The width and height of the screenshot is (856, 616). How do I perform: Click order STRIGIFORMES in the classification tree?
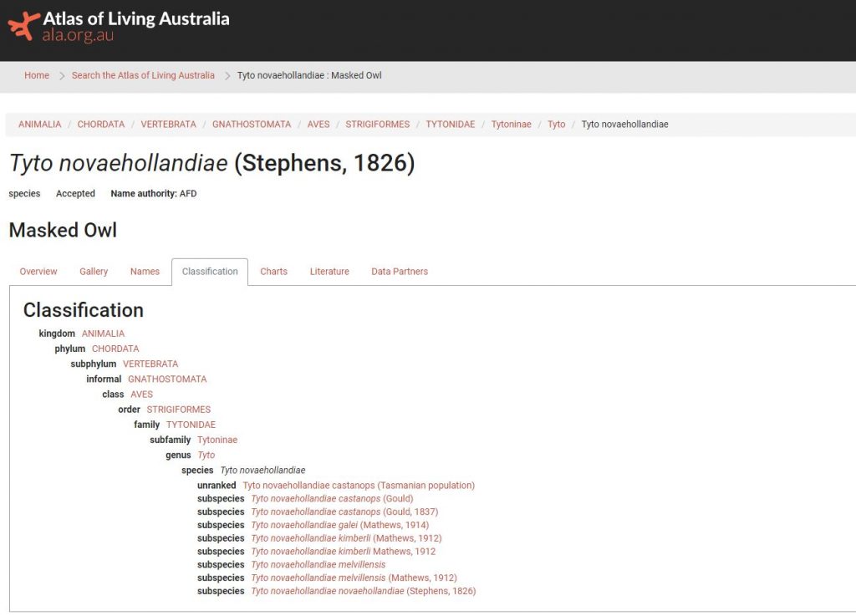[179, 410]
